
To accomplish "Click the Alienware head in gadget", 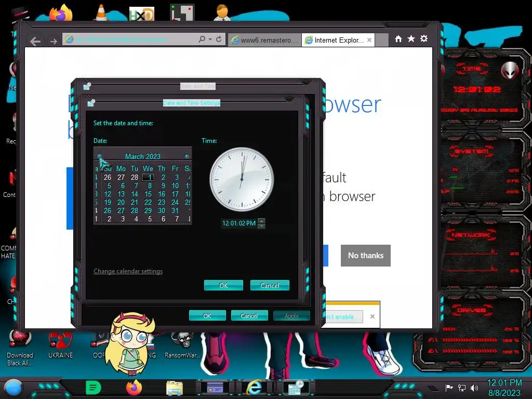I will (510, 70).
